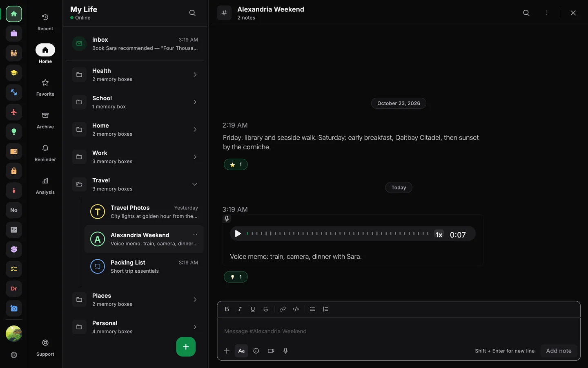The width and height of the screenshot is (588, 368).
Task: Open the airplane workspace icon
Action: [14, 112]
